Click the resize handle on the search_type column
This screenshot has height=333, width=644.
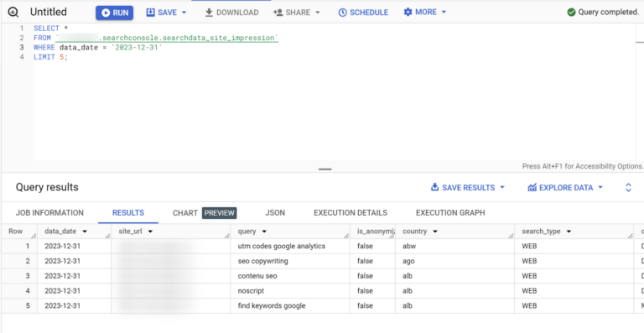pos(631,236)
